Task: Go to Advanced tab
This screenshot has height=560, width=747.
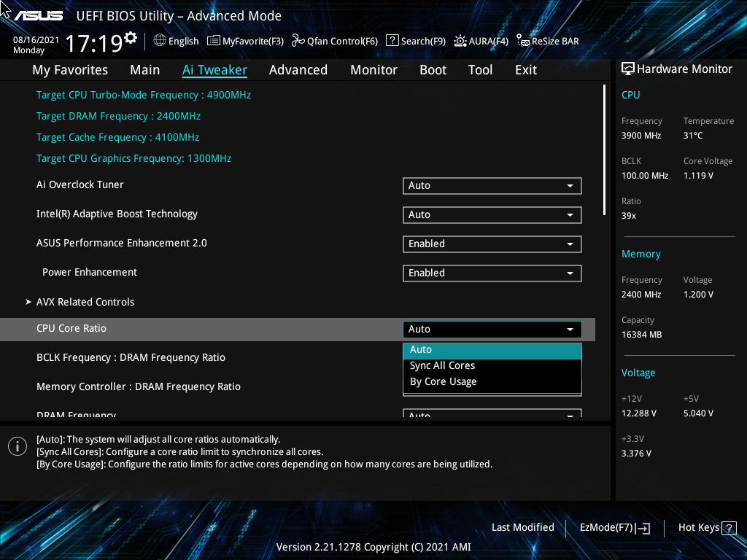Action: (x=298, y=70)
